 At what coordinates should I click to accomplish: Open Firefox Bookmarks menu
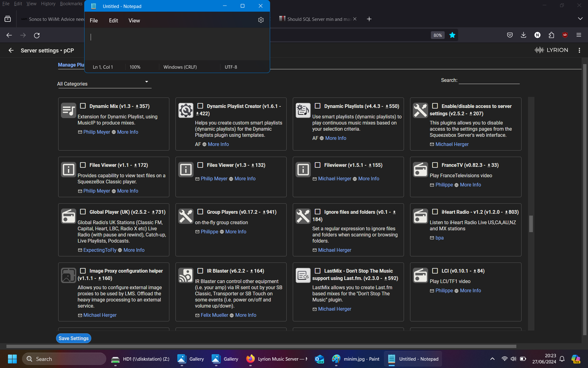pyautogui.click(x=71, y=4)
